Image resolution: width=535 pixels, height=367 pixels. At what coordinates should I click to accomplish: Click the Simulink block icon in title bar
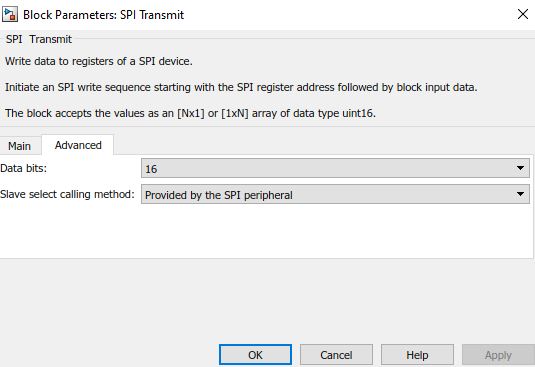10,15
